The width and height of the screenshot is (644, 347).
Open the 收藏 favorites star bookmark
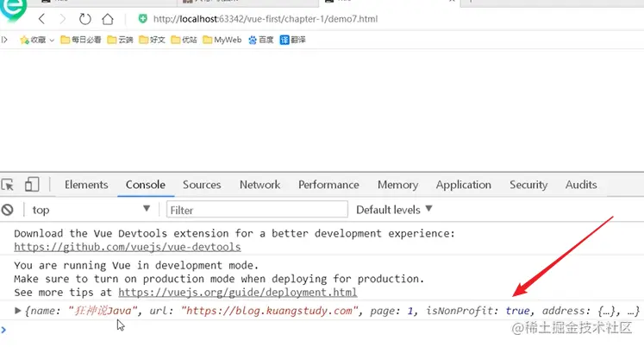click(x=33, y=40)
